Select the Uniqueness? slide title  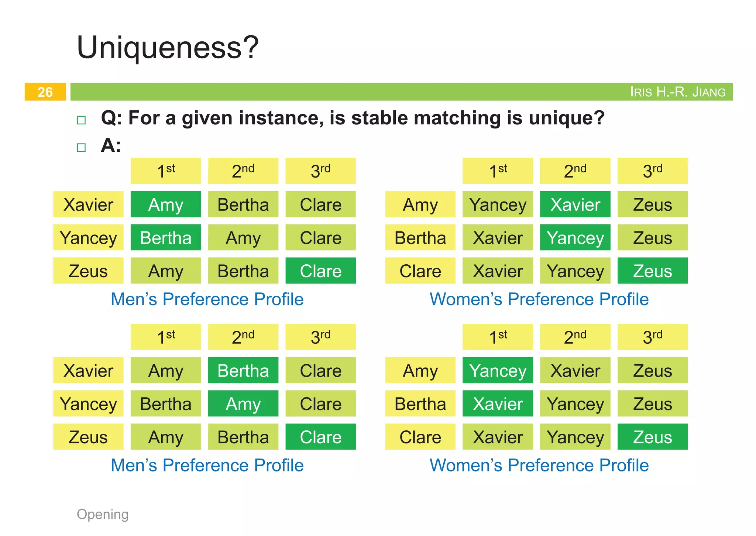pyautogui.click(x=168, y=47)
